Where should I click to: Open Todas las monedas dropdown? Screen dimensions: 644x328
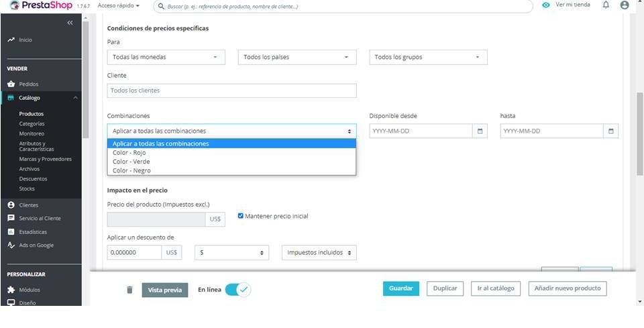tap(166, 57)
